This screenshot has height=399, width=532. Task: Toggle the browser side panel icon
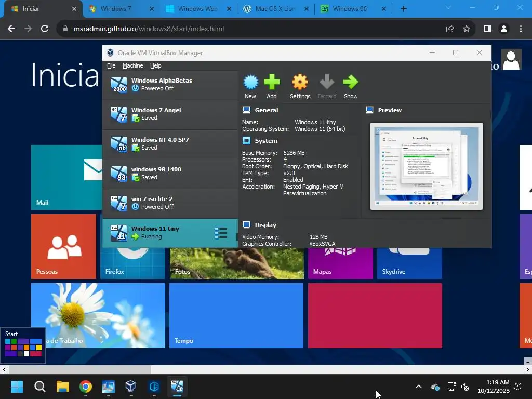click(x=487, y=29)
